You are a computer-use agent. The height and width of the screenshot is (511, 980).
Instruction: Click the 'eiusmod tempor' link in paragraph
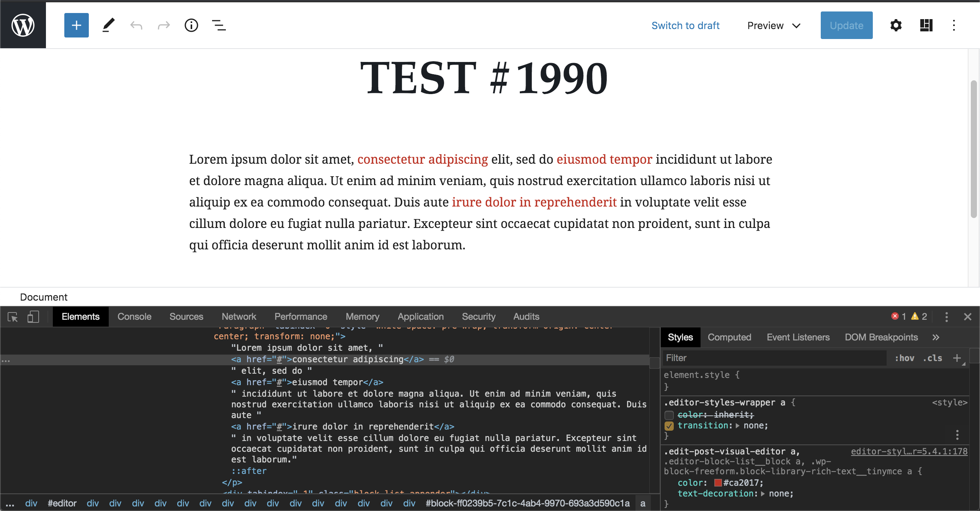[x=604, y=159]
